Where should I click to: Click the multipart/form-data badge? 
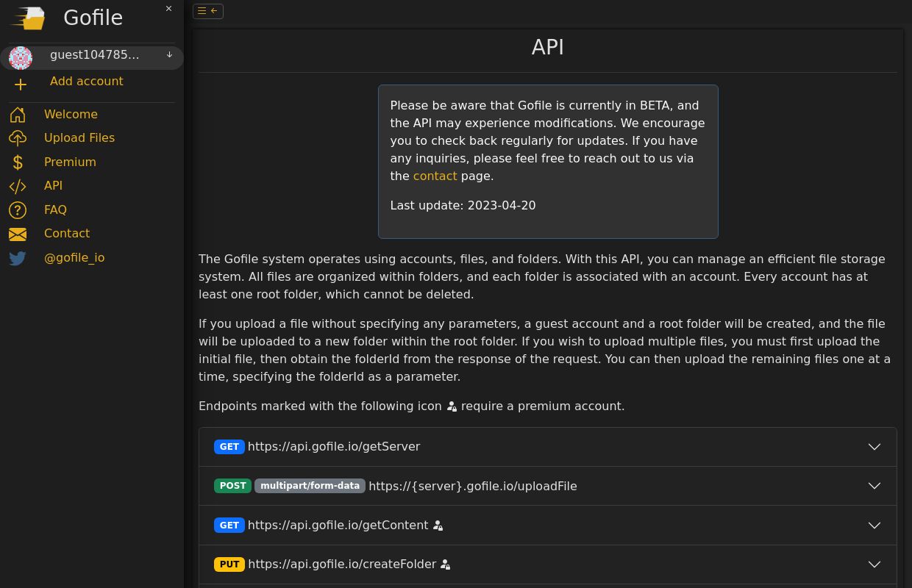(310, 486)
